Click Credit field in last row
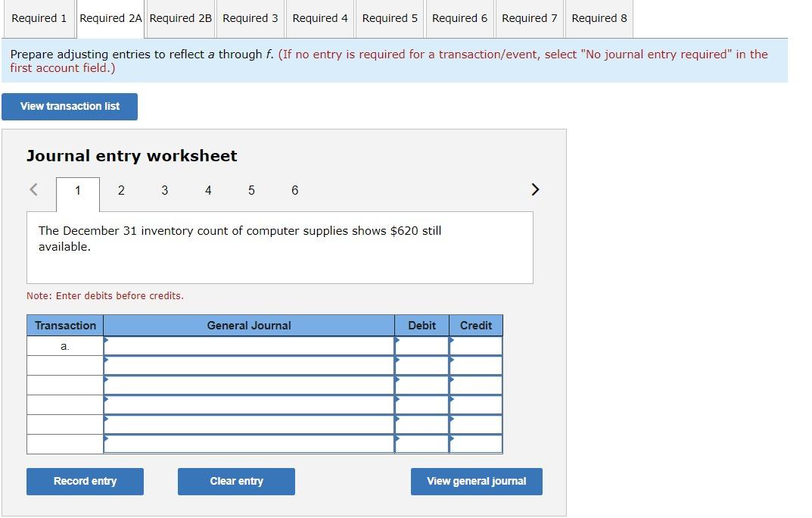This screenshot has width=812, height=518. [x=476, y=444]
